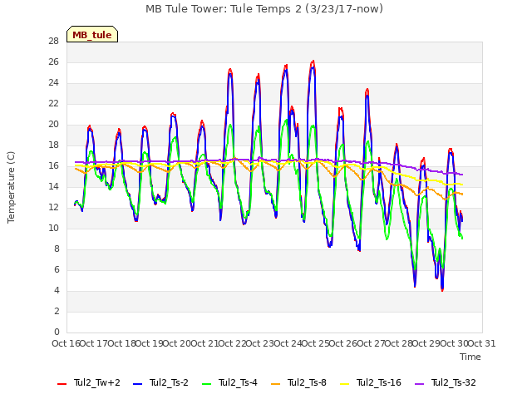Click the green Tul2_Ts-4 legend swatch
This screenshot has width=532, height=399.
click(x=206, y=384)
